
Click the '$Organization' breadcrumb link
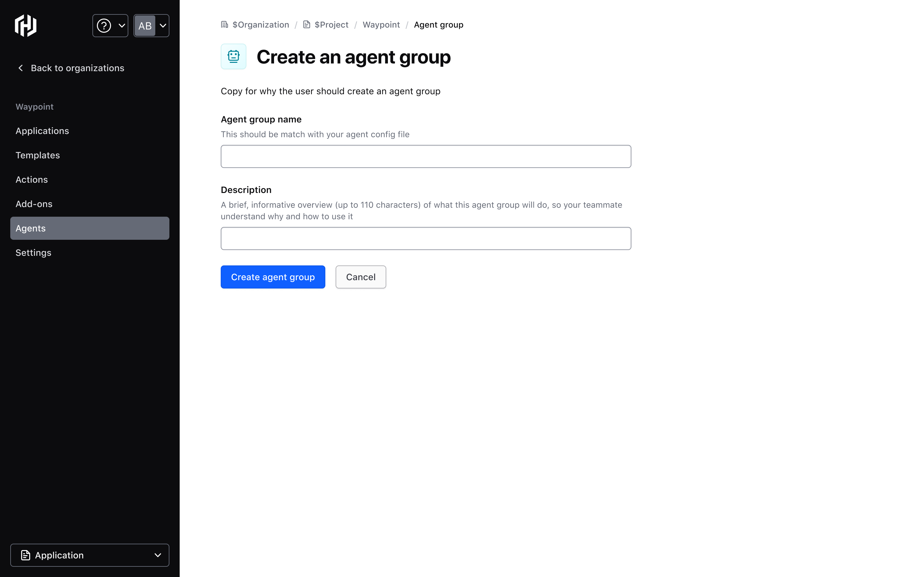pos(254,25)
